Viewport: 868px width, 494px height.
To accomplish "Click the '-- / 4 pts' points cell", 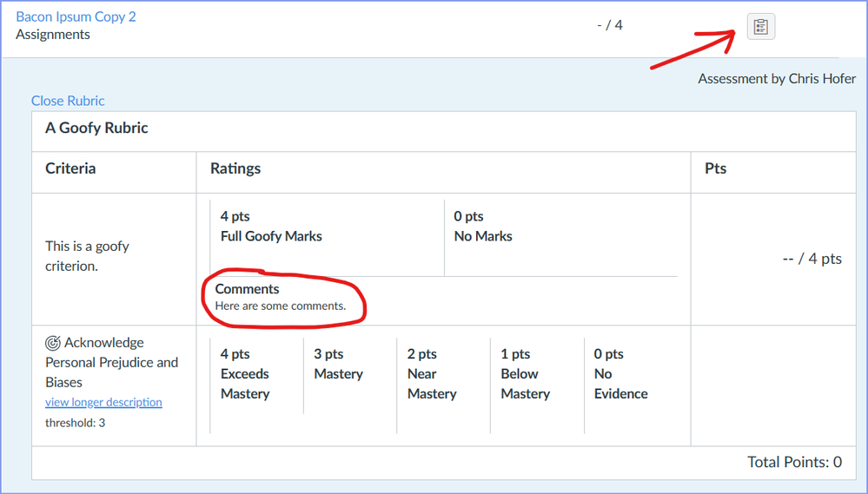I will point(812,259).
